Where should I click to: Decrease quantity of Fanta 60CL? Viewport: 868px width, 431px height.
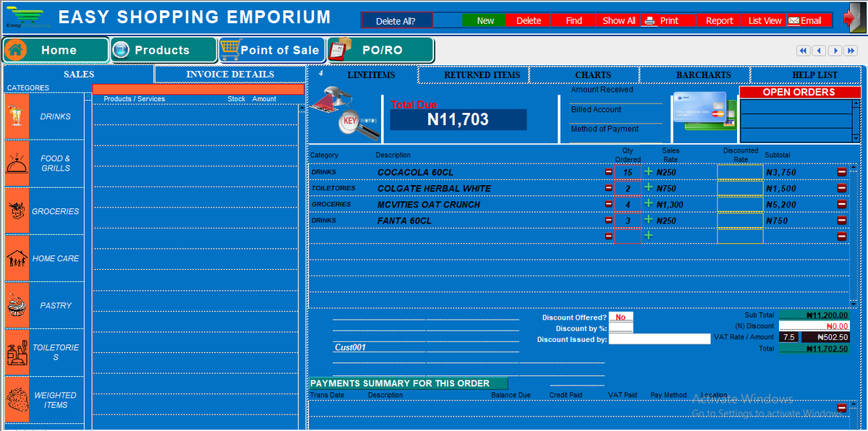tap(608, 220)
